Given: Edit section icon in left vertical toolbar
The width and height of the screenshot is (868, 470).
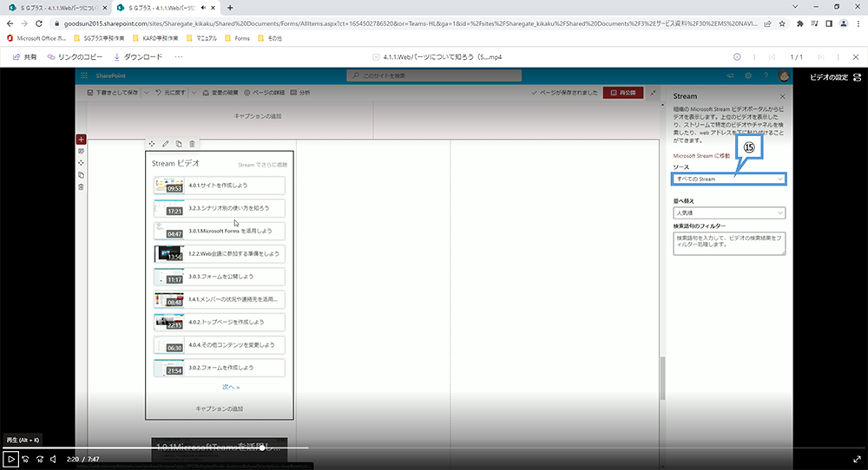Looking at the screenshot, I should 81,151.
